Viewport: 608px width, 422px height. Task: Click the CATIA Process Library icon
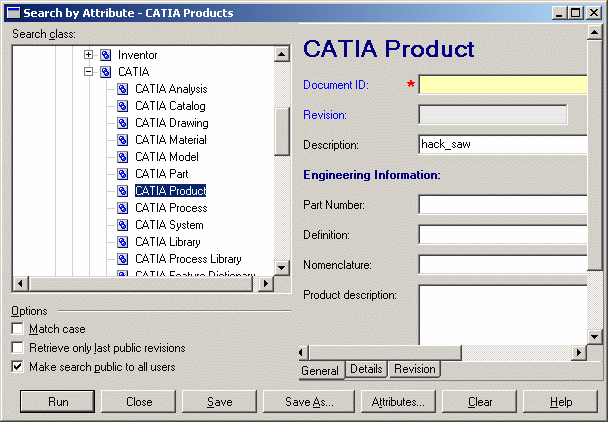tap(123, 259)
